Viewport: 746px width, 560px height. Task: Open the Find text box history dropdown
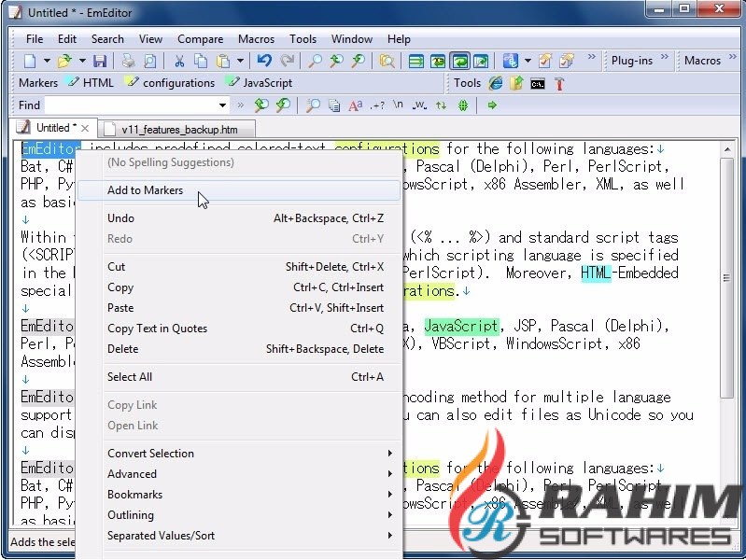[222, 105]
